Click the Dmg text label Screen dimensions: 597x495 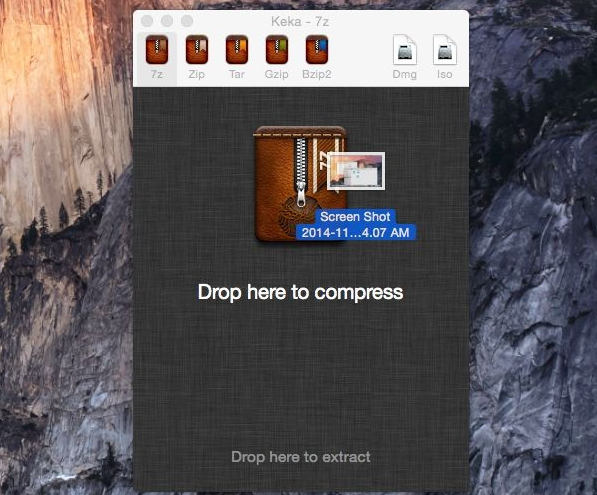pyautogui.click(x=404, y=74)
